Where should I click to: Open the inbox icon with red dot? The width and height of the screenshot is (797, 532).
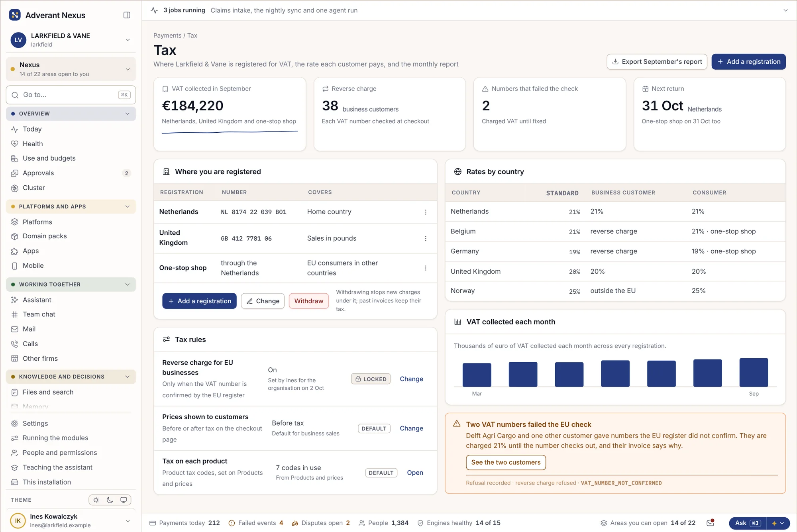click(x=710, y=523)
